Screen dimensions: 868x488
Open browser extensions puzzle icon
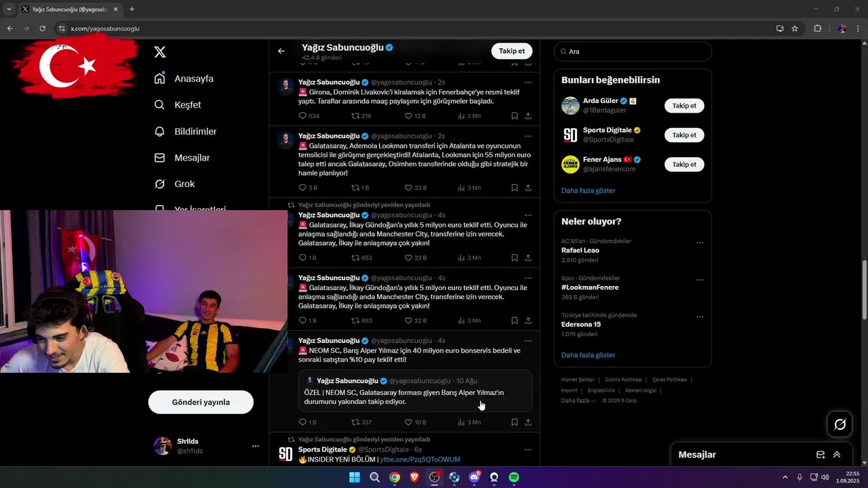pyautogui.click(x=817, y=28)
